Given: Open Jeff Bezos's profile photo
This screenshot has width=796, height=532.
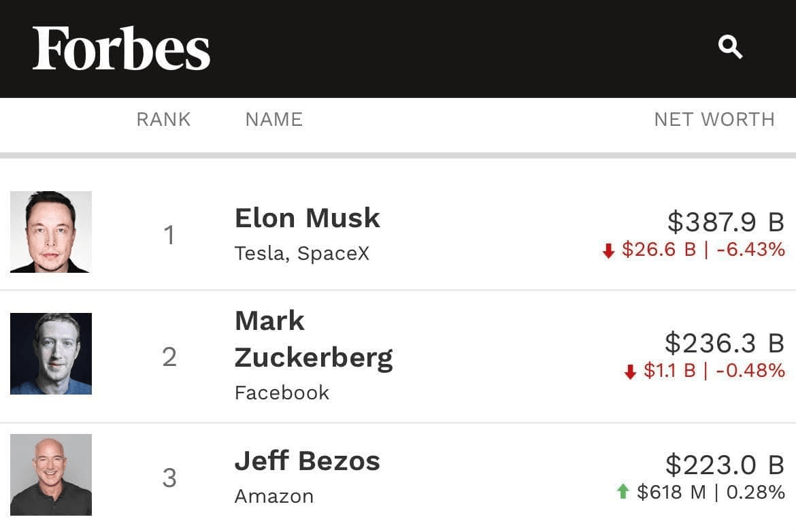Looking at the screenshot, I should pyautogui.click(x=51, y=475).
